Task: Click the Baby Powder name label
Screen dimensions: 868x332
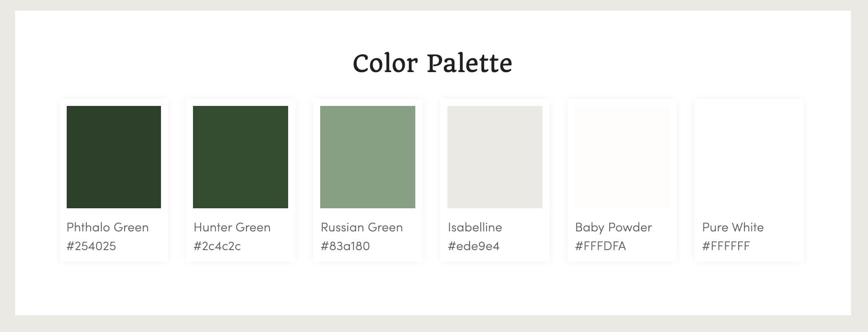Action: coord(613,227)
